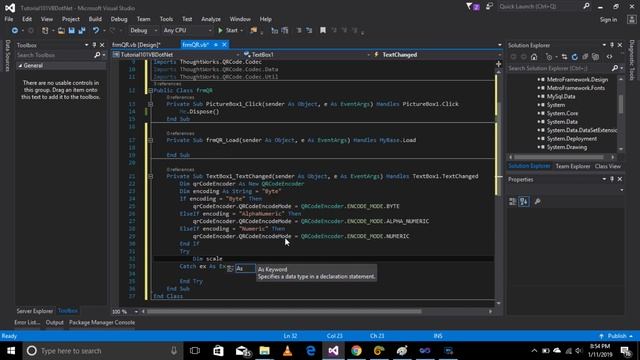Click Sync with Active Document icon

[564, 57]
